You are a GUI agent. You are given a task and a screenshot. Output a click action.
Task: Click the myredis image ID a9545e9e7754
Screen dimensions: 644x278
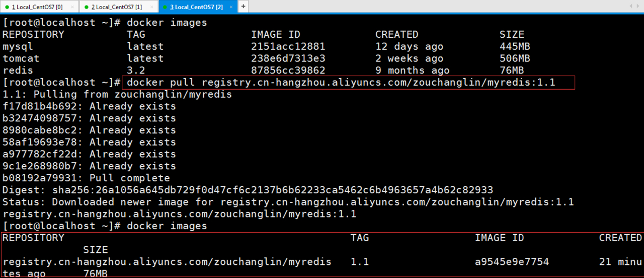coord(512,262)
